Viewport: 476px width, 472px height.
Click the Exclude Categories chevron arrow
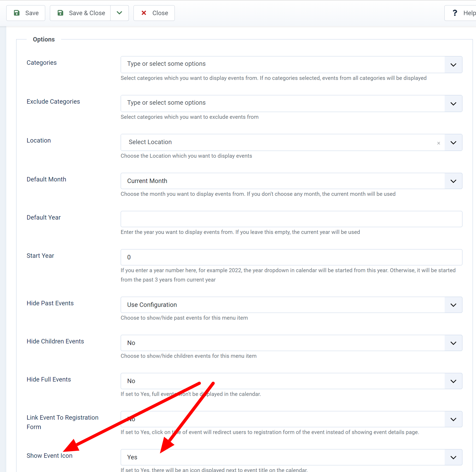453,104
